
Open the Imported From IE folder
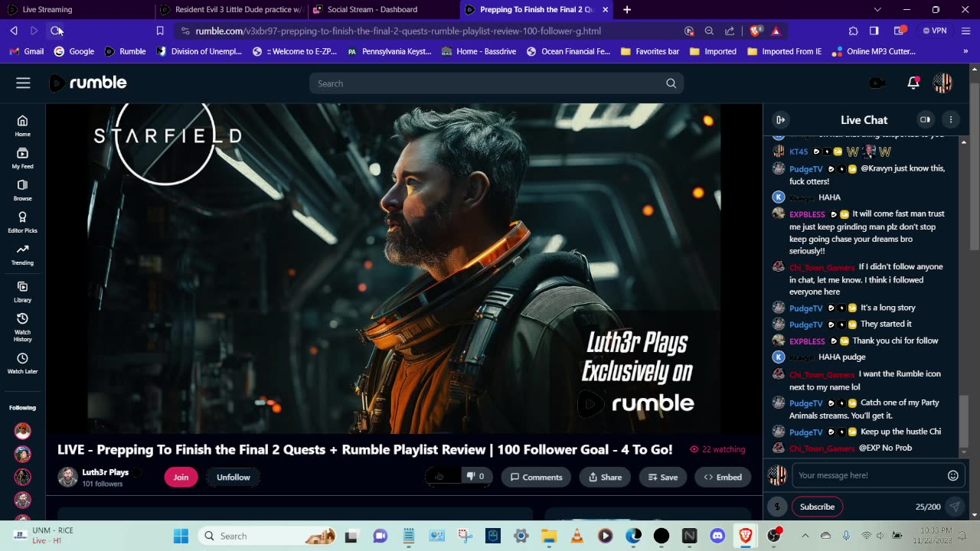(x=784, y=51)
